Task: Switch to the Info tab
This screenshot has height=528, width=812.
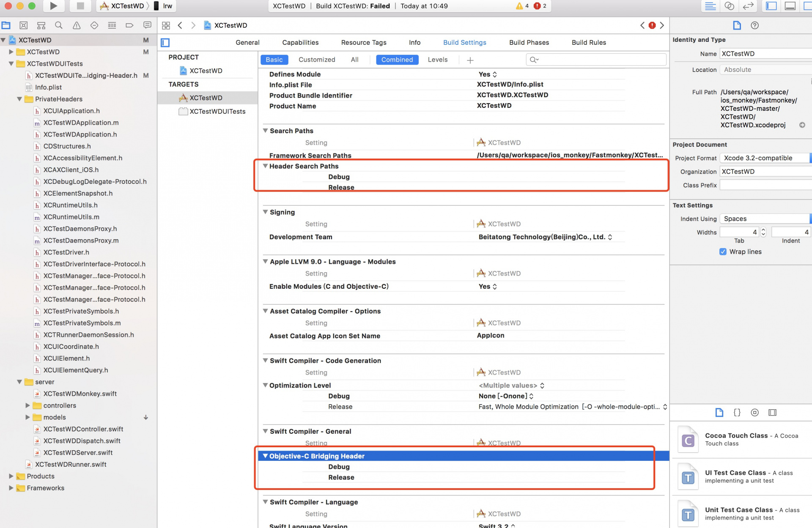Action: pos(414,42)
